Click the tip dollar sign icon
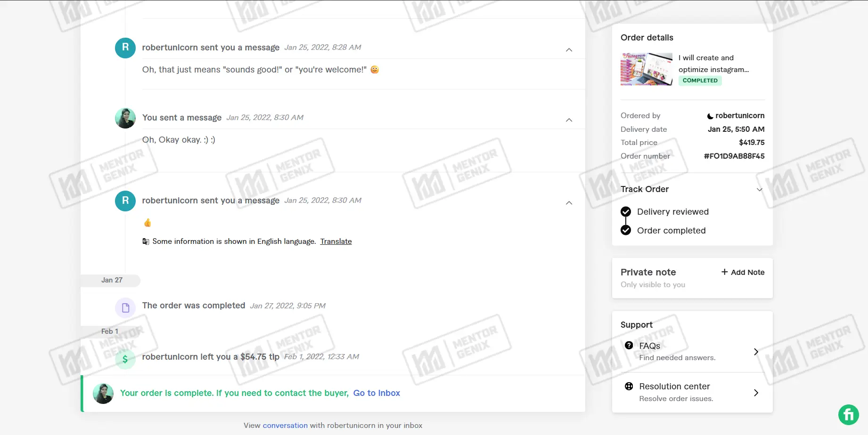This screenshot has width=868, height=435. pyautogui.click(x=125, y=359)
